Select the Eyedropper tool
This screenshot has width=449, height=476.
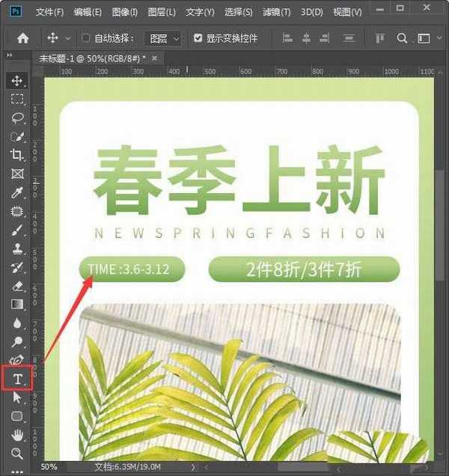point(17,192)
